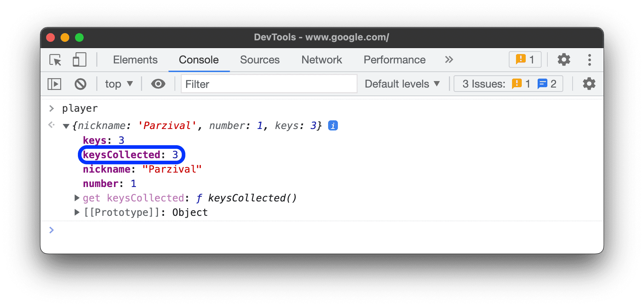This screenshot has width=644, height=307.
Task: Open the three-dot customize menu
Action: pyautogui.click(x=590, y=60)
